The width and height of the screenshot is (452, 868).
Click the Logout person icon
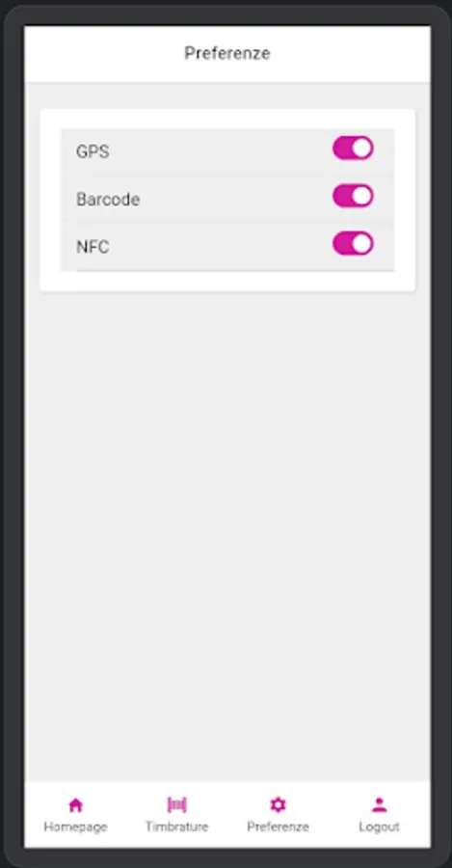tap(379, 805)
